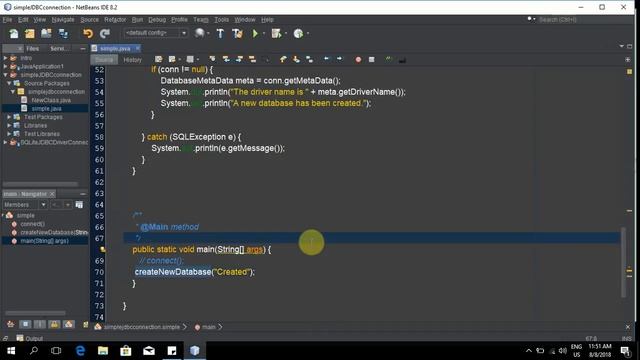
Task: Open Microsoft Store from taskbar
Action: pos(126,351)
